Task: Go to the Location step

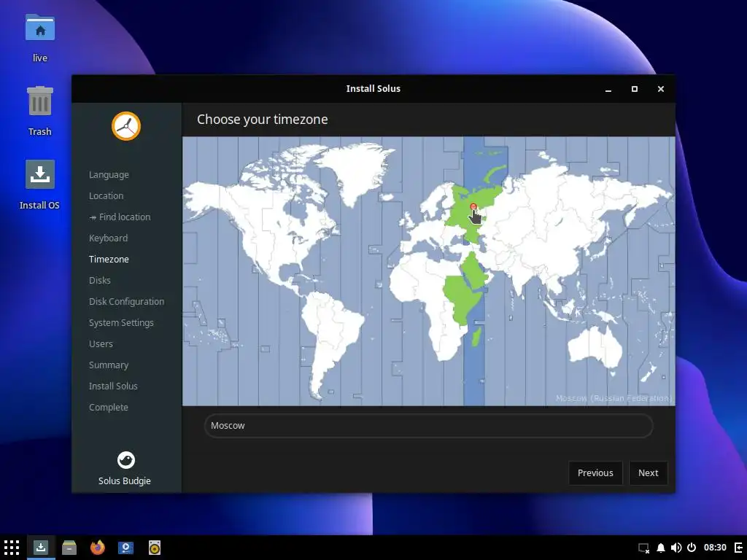Action: tap(106, 195)
